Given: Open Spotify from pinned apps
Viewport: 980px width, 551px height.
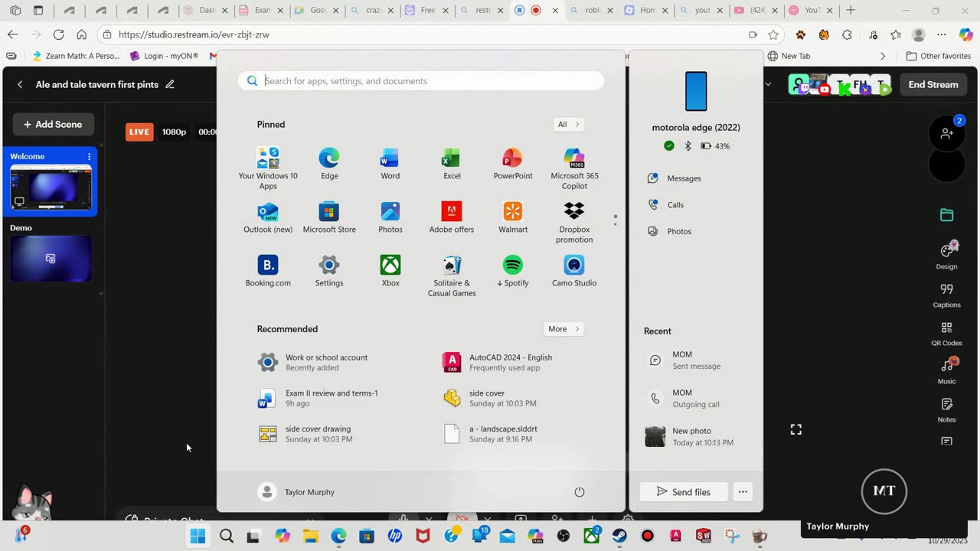Looking at the screenshot, I should tap(513, 271).
